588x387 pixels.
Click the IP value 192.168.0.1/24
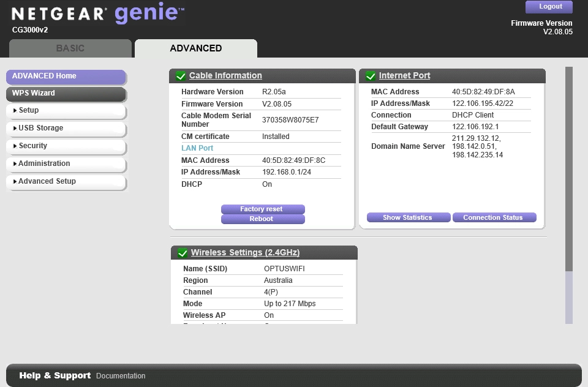coord(287,172)
